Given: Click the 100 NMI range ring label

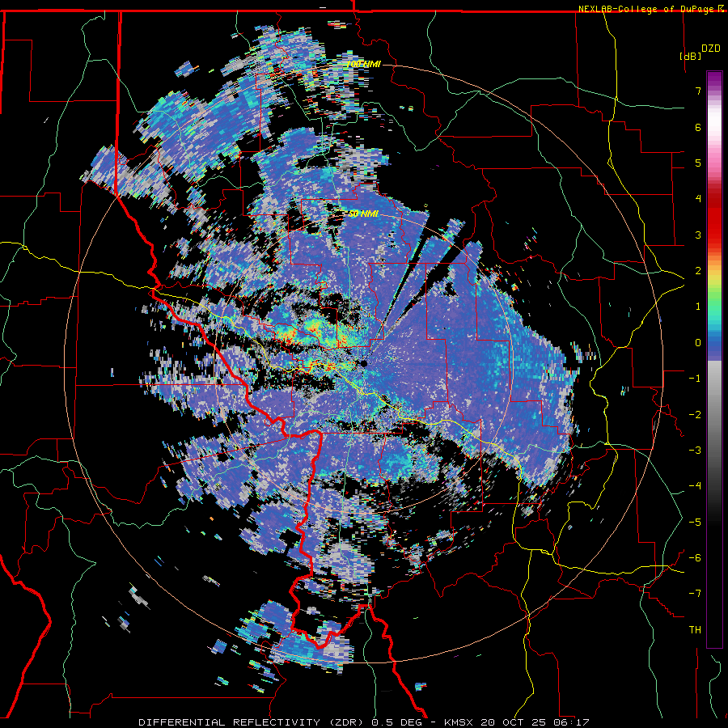Looking at the screenshot, I should click(364, 64).
